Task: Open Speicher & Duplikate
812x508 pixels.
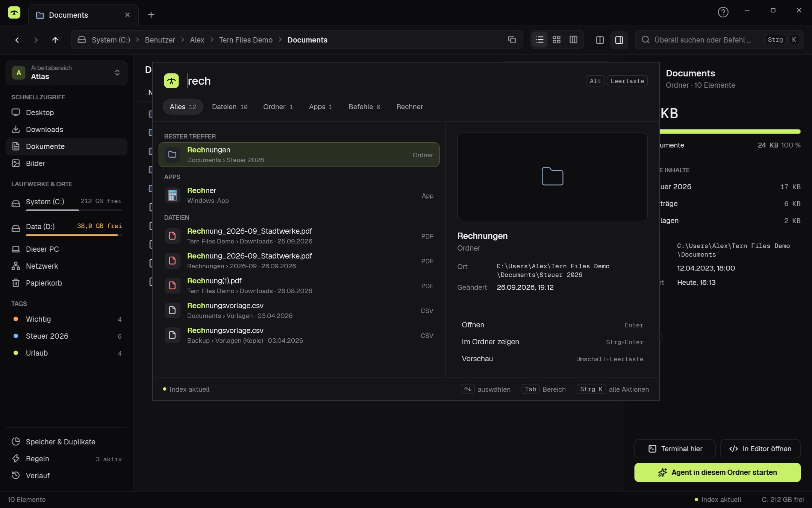Action: coord(67,442)
